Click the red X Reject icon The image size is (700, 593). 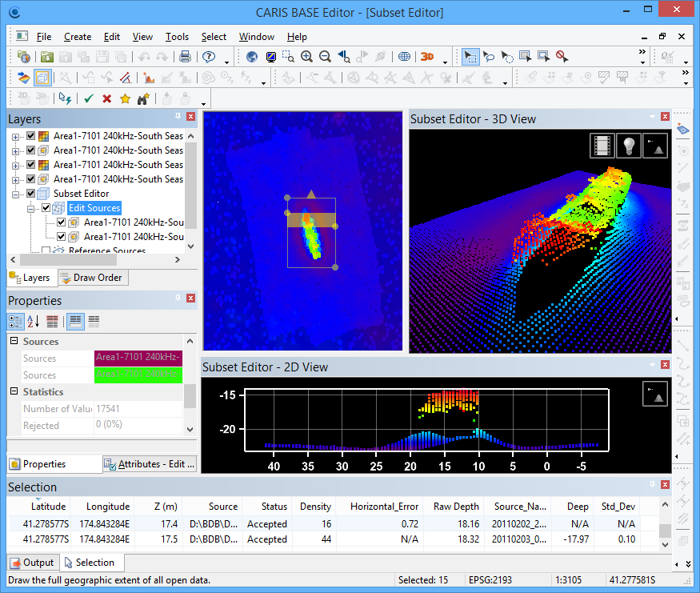106,98
